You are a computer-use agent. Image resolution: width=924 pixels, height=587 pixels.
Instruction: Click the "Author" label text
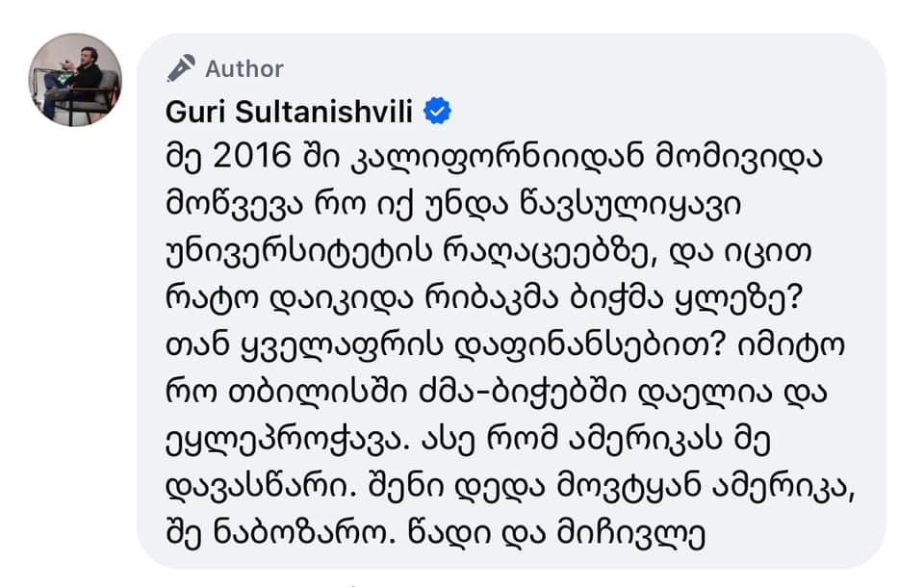pyautogui.click(x=244, y=69)
